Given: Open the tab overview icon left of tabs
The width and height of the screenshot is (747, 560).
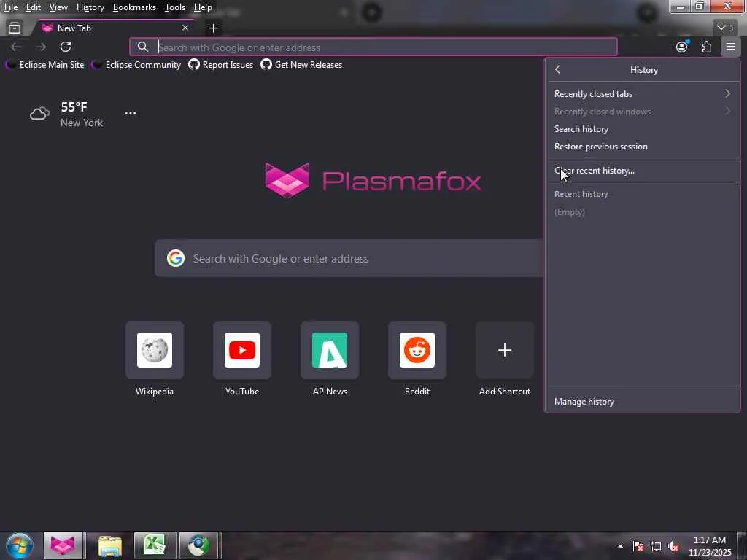Looking at the screenshot, I should coord(15,28).
